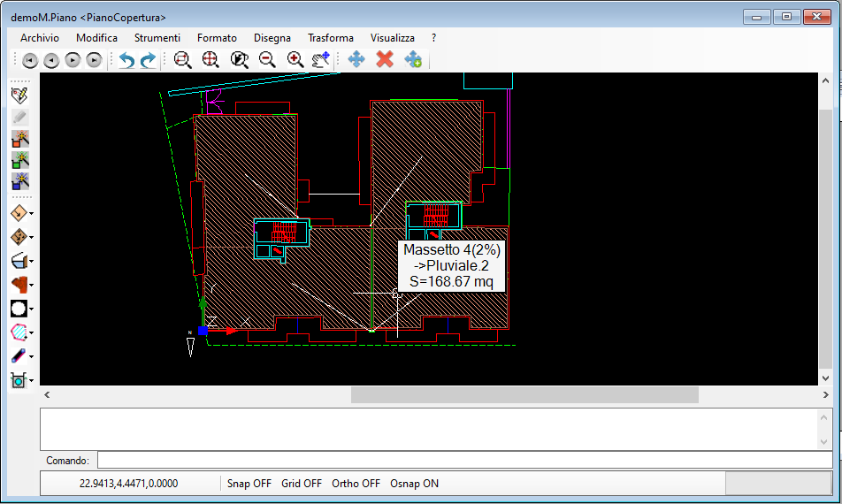This screenshot has width=842, height=504.
Task: Toggle Snap OFF in status bar
Action: (x=249, y=484)
